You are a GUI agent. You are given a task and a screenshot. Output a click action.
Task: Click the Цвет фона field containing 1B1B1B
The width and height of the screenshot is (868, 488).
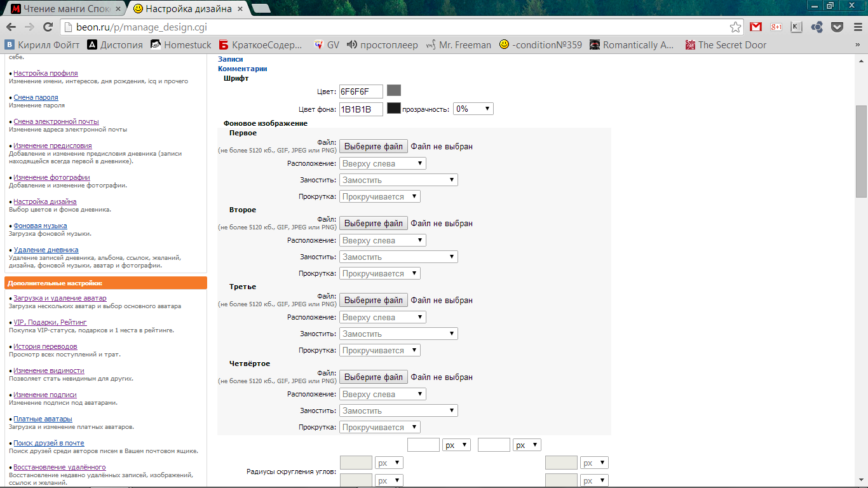pos(361,109)
